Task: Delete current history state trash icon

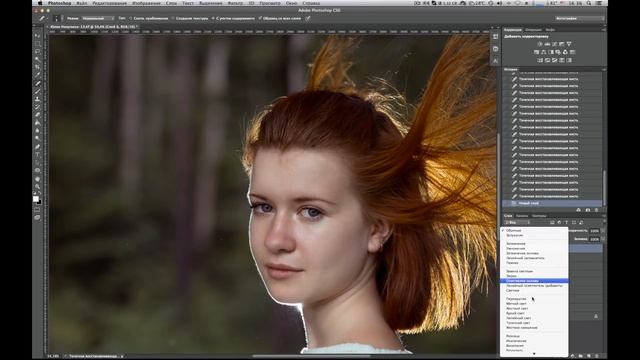Action: (596, 210)
